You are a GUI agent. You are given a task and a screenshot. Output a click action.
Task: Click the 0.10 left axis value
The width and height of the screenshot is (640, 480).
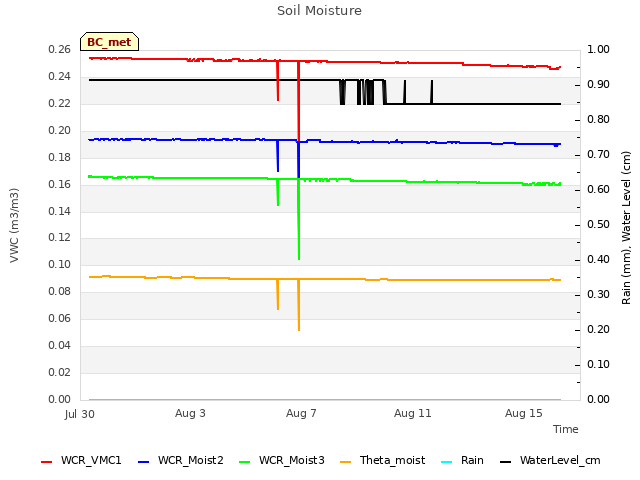[x=60, y=264]
